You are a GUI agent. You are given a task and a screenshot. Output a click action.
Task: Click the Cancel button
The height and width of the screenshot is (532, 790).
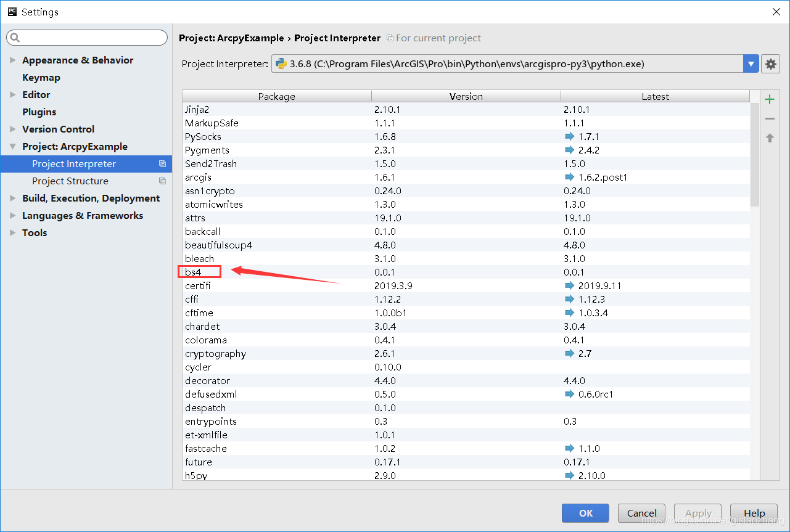642,513
